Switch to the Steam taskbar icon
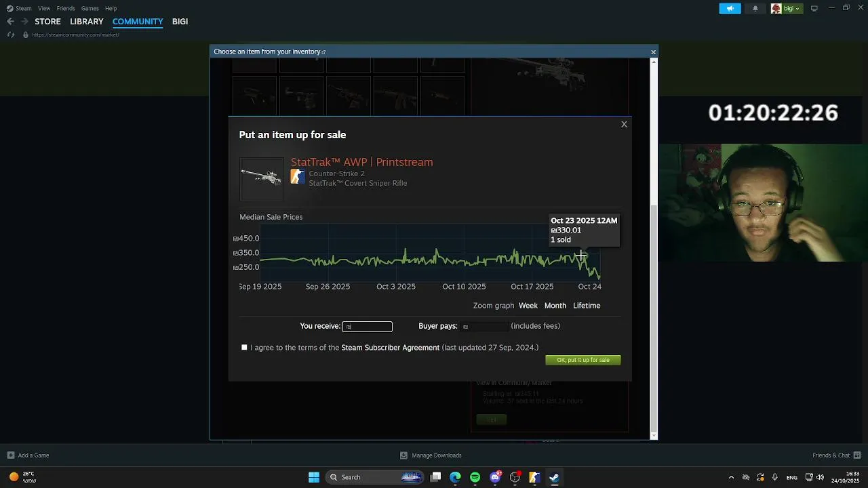The width and height of the screenshot is (868, 488). coord(554,477)
